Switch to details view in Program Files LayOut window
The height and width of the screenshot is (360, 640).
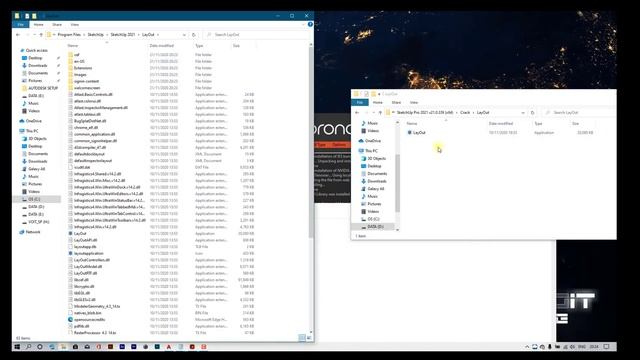tap(302, 338)
